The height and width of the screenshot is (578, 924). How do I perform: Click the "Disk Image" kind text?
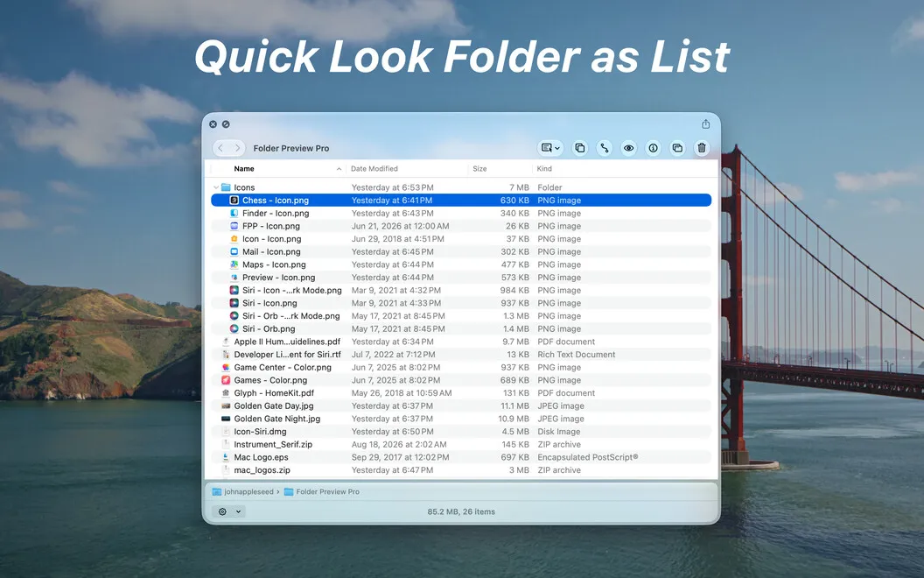558,432
